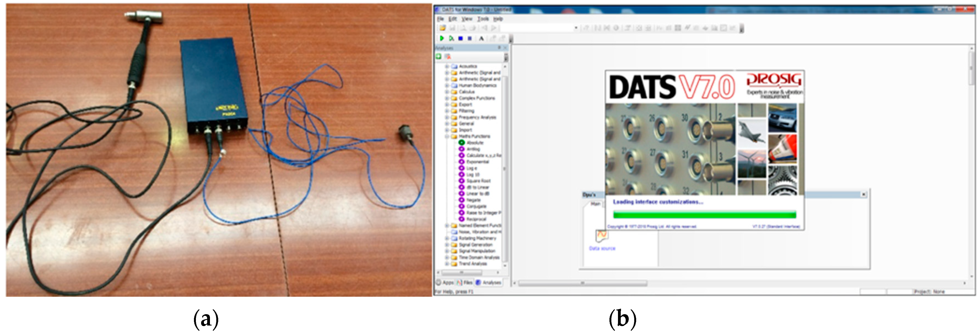The width and height of the screenshot is (980, 336).
Task: Click the Analyses tree scroll-up arrow
Action: click(x=505, y=66)
